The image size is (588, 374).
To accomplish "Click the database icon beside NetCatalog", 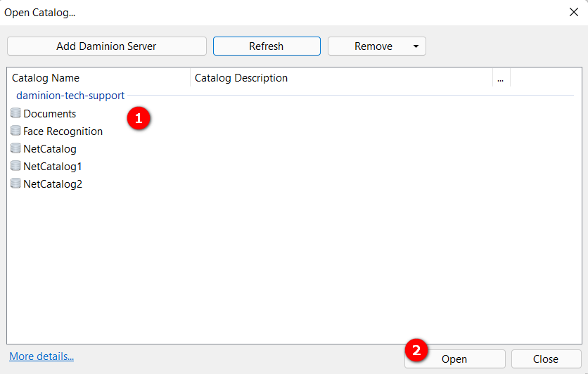I will click(15, 148).
